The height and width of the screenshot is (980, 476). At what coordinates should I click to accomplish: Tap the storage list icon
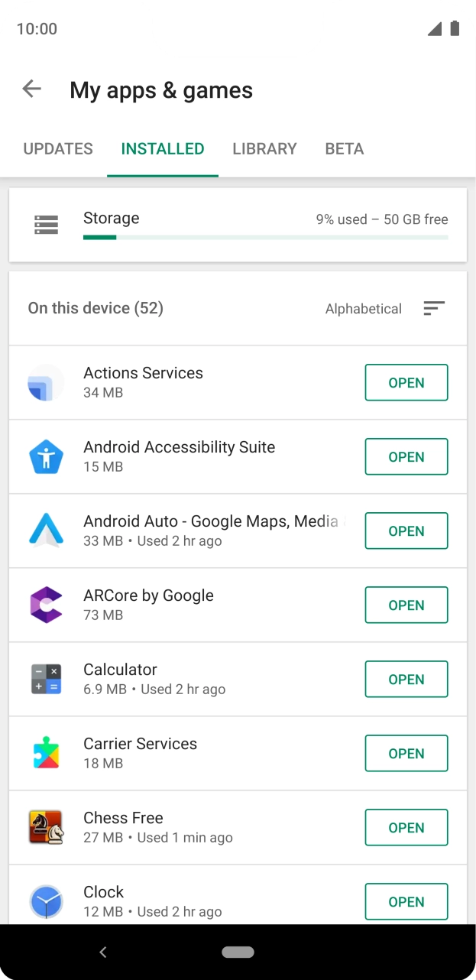(x=46, y=225)
